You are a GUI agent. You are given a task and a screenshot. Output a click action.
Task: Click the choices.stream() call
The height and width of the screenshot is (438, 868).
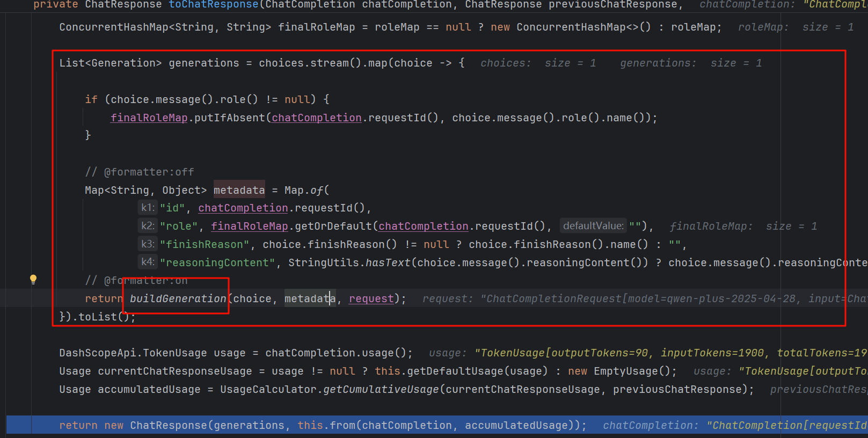[x=310, y=63]
